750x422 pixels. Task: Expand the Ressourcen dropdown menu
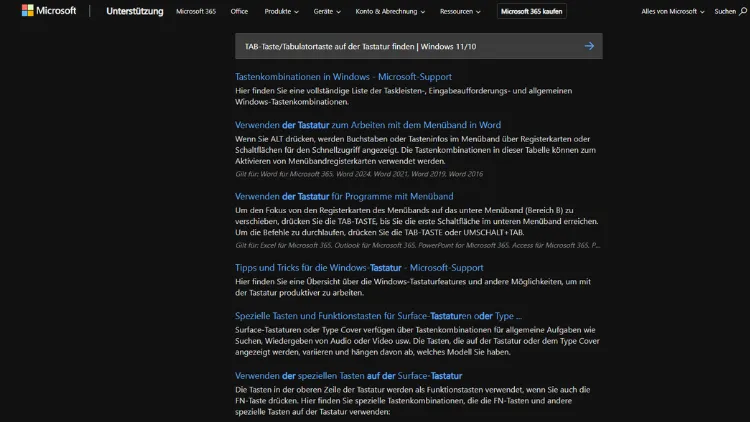(x=460, y=11)
